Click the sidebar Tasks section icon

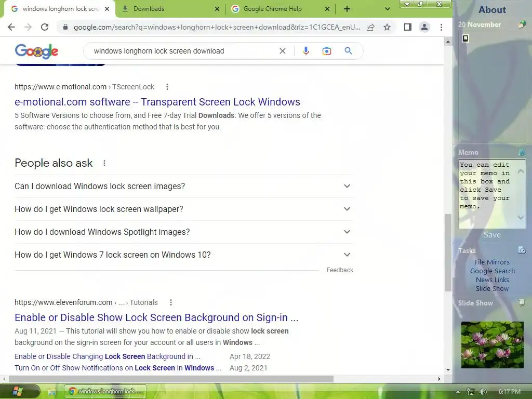pyautogui.click(x=522, y=250)
